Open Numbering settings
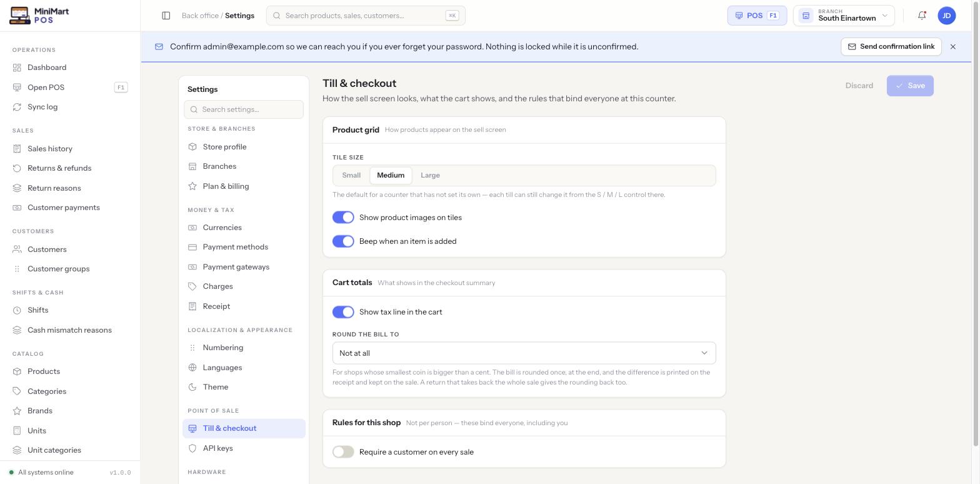This screenshot has height=484, width=980. click(244, 348)
